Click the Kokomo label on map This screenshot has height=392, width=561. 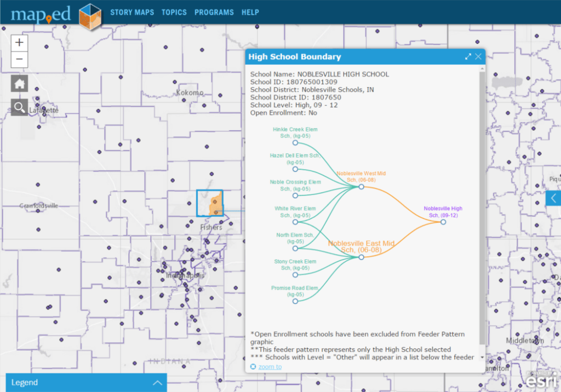coord(190,93)
